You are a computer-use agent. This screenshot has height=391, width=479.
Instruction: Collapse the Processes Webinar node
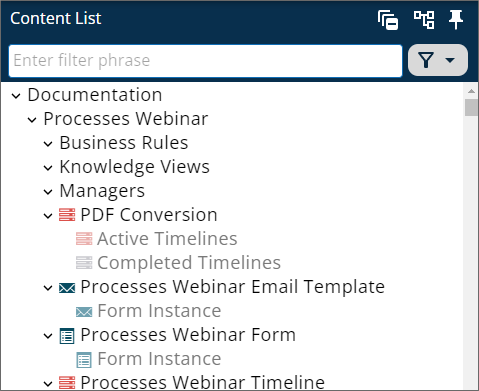pos(32,120)
